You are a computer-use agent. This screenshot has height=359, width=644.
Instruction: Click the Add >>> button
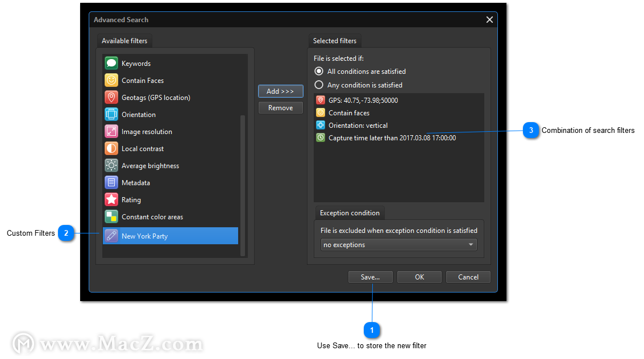281,91
